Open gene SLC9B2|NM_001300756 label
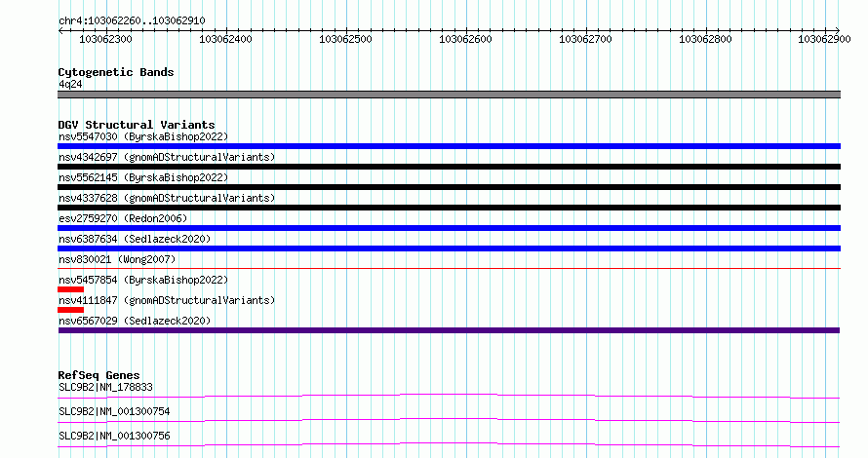The height and width of the screenshot is (458, 868). coord(114,436)
